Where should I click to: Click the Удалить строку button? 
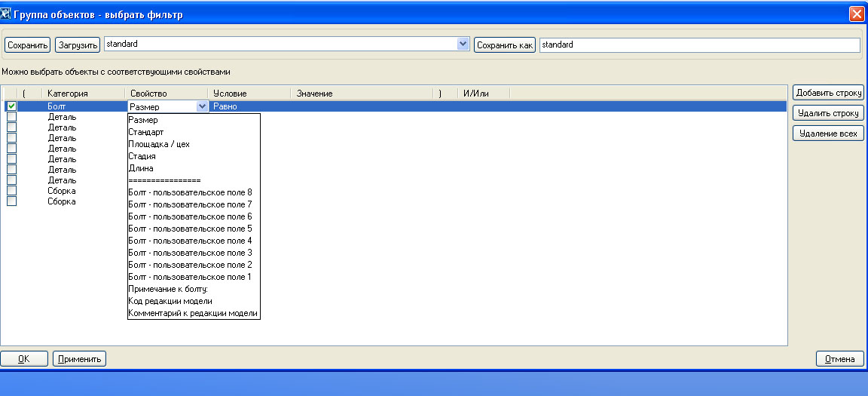click(828, 114)
